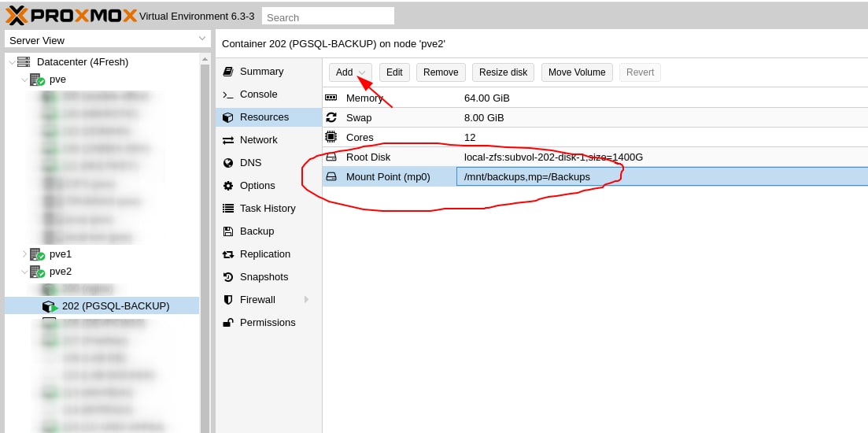Click the Proxmox logo

72,16
